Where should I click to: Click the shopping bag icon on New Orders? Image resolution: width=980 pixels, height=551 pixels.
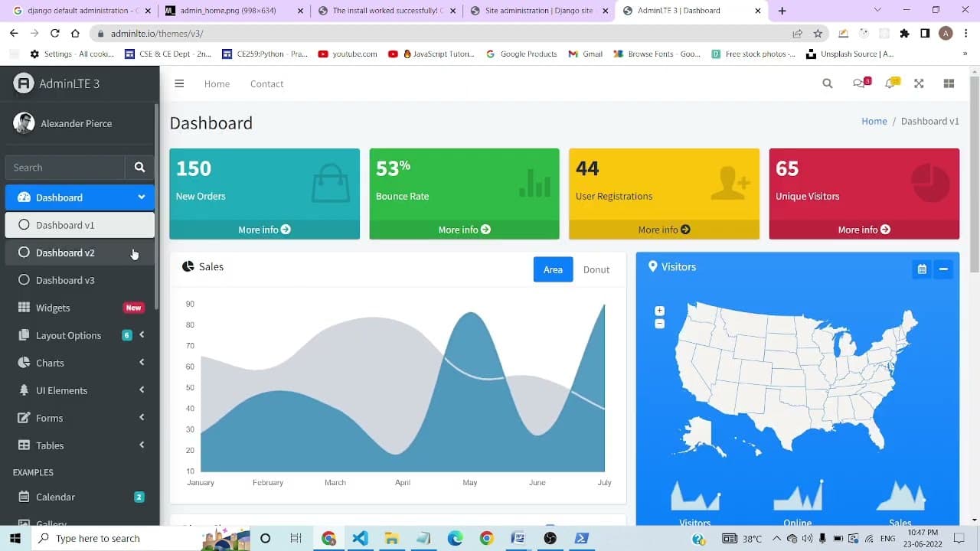(331, 184)
